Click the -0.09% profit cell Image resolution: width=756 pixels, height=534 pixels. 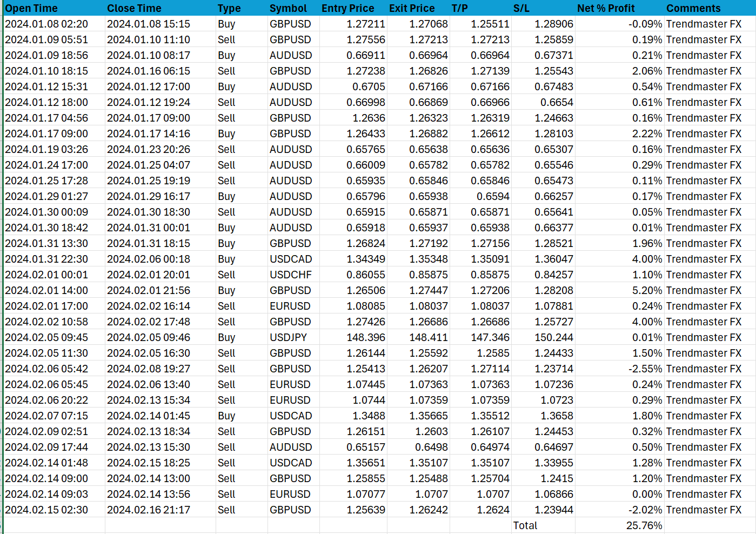click(x=619, y=24)
